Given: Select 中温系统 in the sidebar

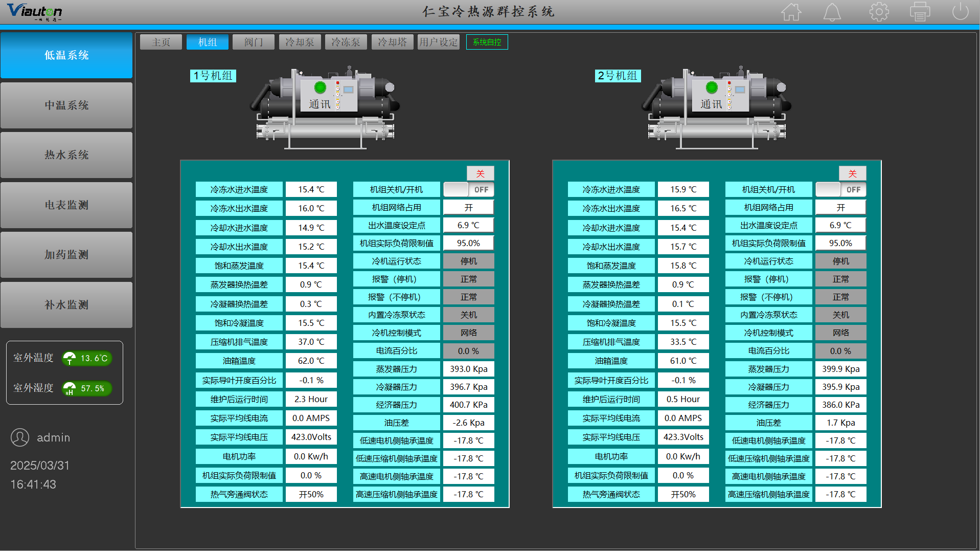Looking at the screenshot, I should point(66,105).
